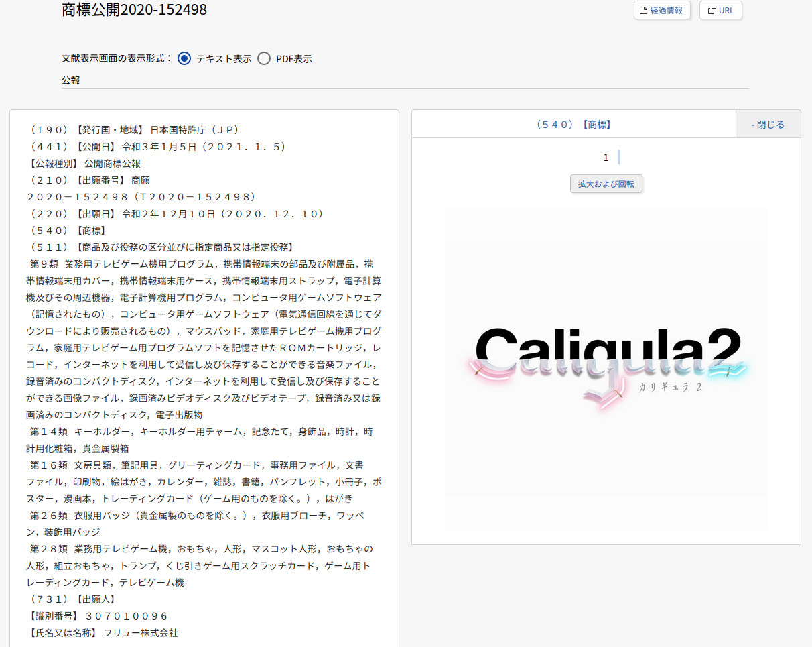Image resolution: width=812 pixels, height=647 pixels.
Task: Click the 第１４類 class entry text
Action: pyautogui.click(x=201, y=440)
